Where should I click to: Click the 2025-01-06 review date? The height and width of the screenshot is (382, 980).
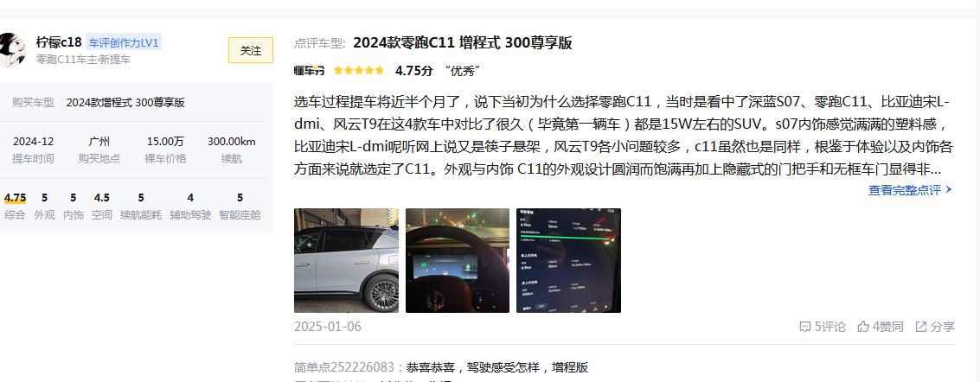pyautogui.click(x=328, y=327)
